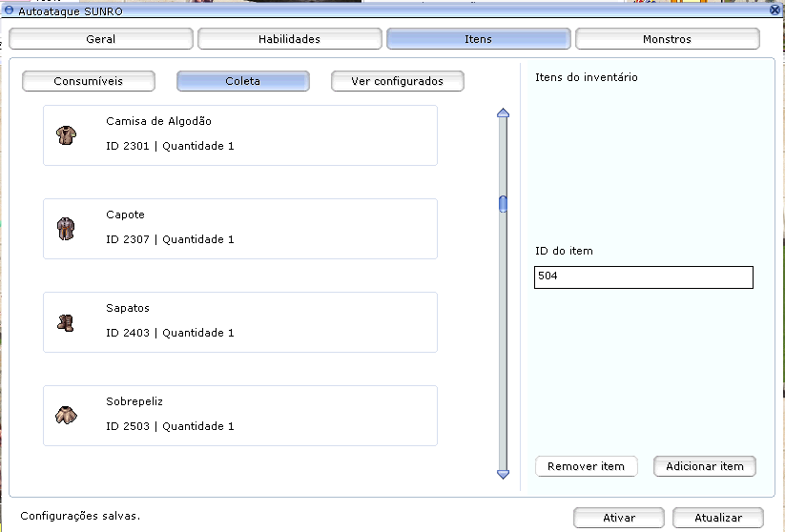Go to the Monstros tab
This screenshot has height=532, width=785.
tap(667, 39)
